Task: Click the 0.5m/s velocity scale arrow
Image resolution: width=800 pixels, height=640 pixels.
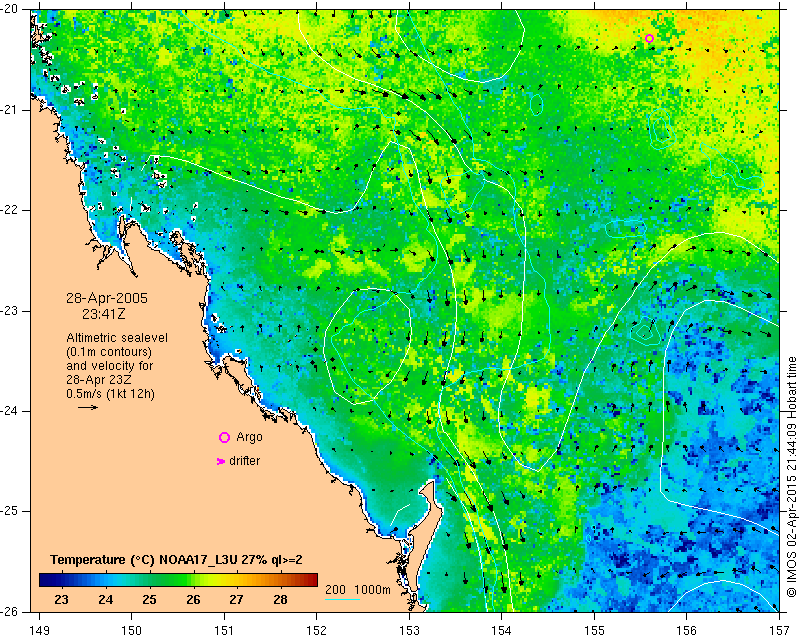Action: 88,407
